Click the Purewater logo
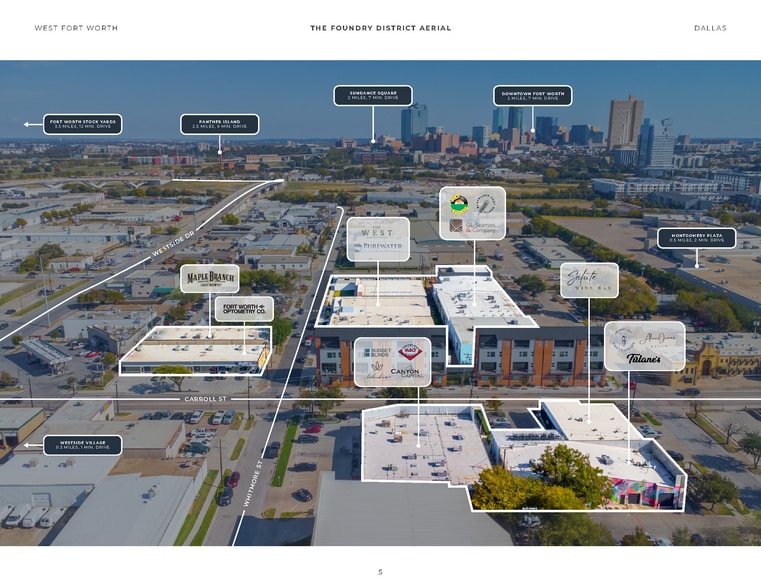Viewport: 761px width, 588px height. (x=378, y=246)
